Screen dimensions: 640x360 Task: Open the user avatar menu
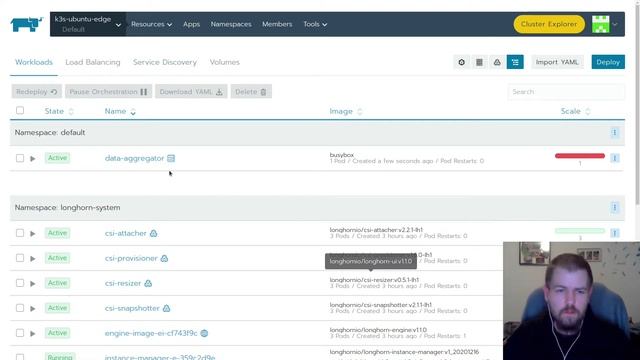coord(605,24)
